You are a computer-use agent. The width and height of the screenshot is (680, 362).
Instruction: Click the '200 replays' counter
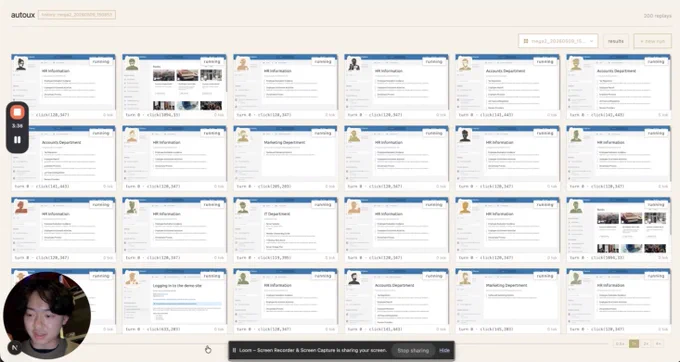[657, 16]
